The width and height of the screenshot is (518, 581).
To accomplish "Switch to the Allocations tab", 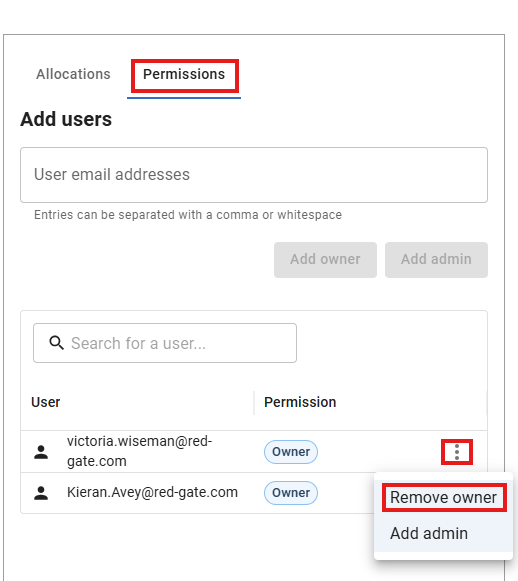I will (73, 74).
